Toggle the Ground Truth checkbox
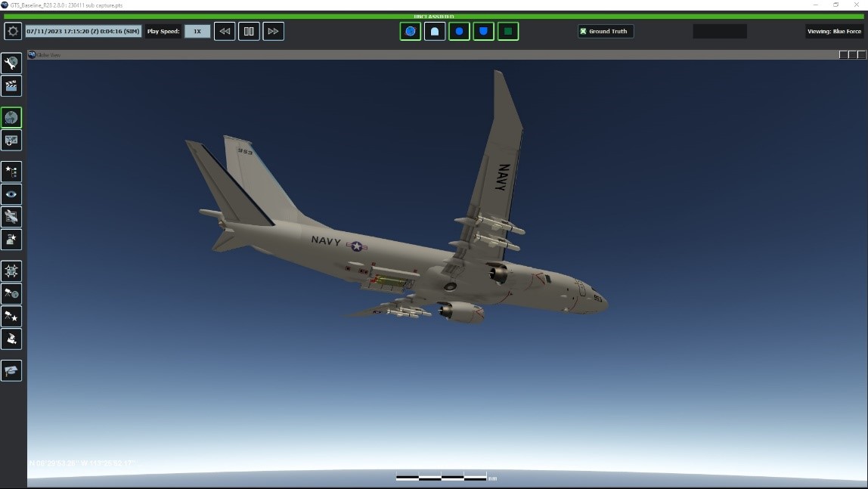Screen dimensions: 868x489 (583, 32)
